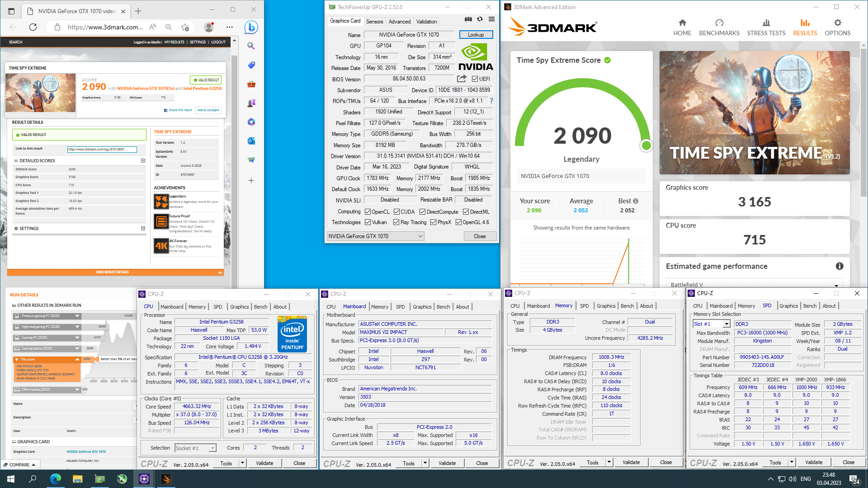
Task: Click the Estimated game performance info icon
Action: [x=840, y=266]
